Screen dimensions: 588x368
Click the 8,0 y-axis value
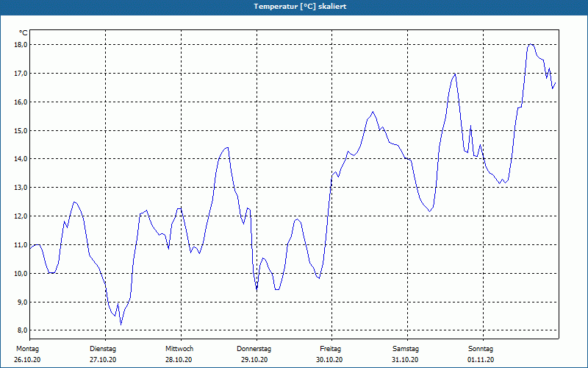[x=22, y=330]
